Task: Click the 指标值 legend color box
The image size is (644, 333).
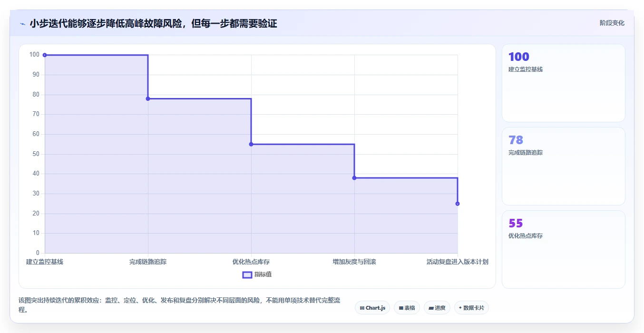Action: (247, 274)
